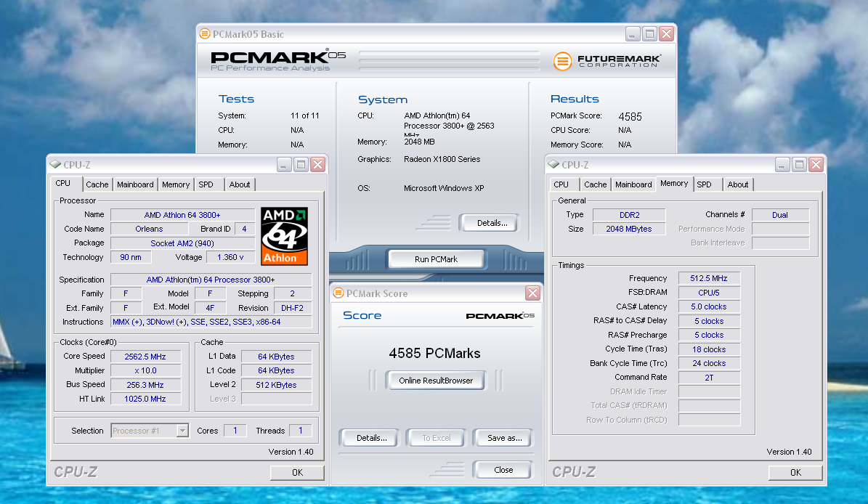
Task: Click the Core Speed value 2562.5 MHz
Action: [x=145, y=357]
